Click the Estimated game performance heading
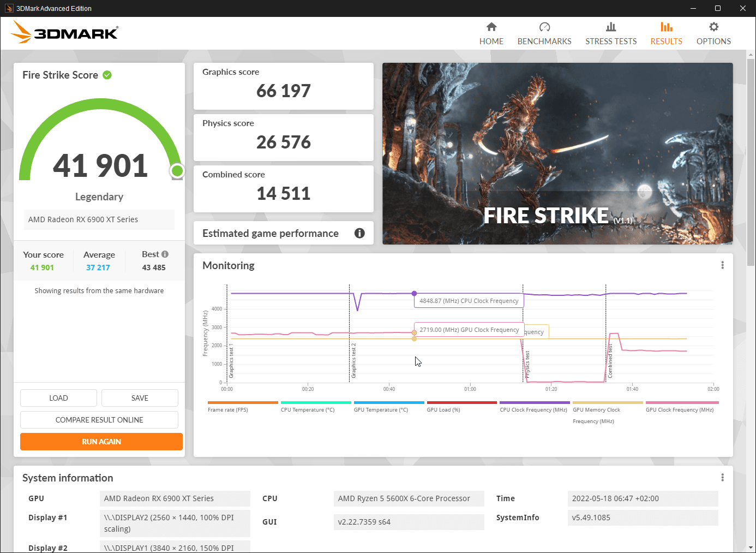This screenshot has width=756, height=553. 271,233
